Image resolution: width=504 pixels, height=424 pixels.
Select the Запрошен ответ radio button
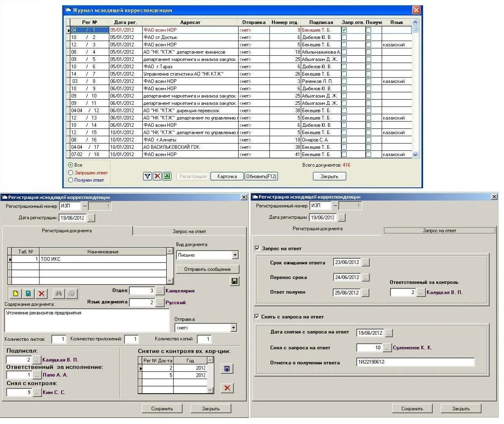71,173
